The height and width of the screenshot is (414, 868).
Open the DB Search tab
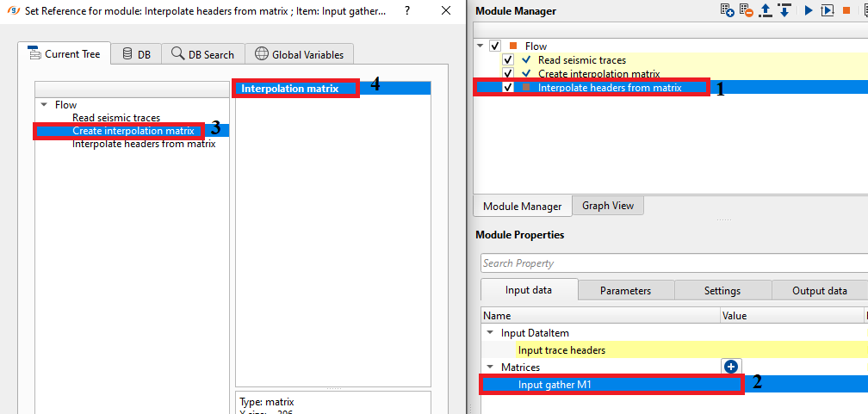pos(202,54)
